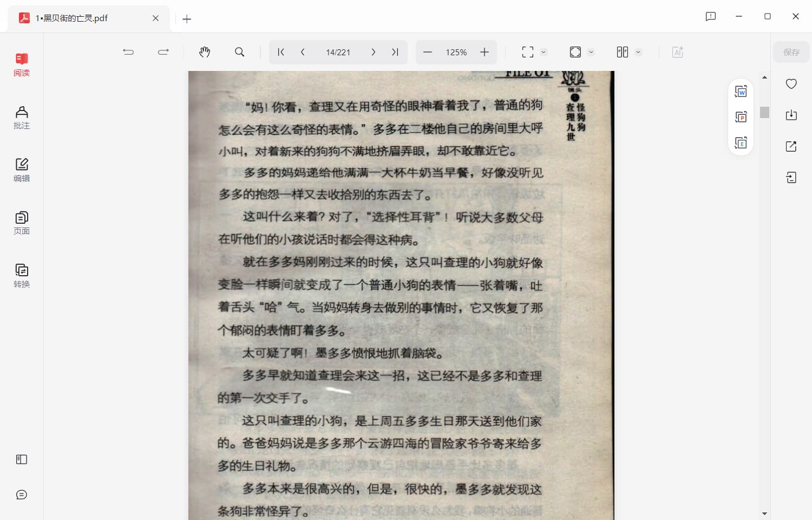Open the 阅读 reading mode

[22, 65]
